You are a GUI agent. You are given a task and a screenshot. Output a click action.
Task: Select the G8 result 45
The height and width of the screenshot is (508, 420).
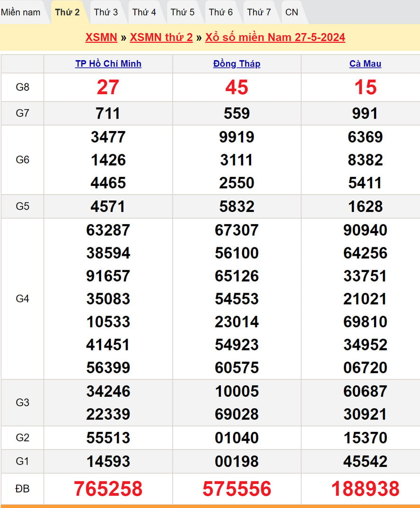pyautogui.click(x=236, y=88)
